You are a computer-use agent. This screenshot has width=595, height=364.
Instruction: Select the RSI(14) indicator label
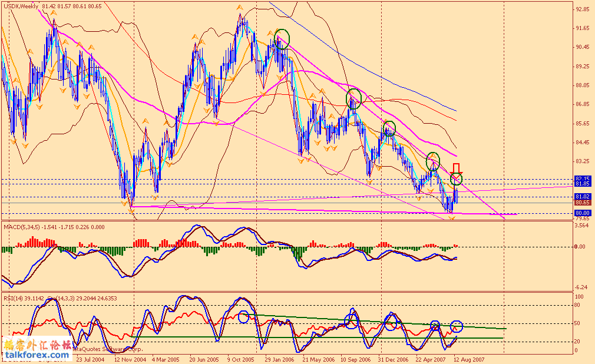(x=14, y=298)
